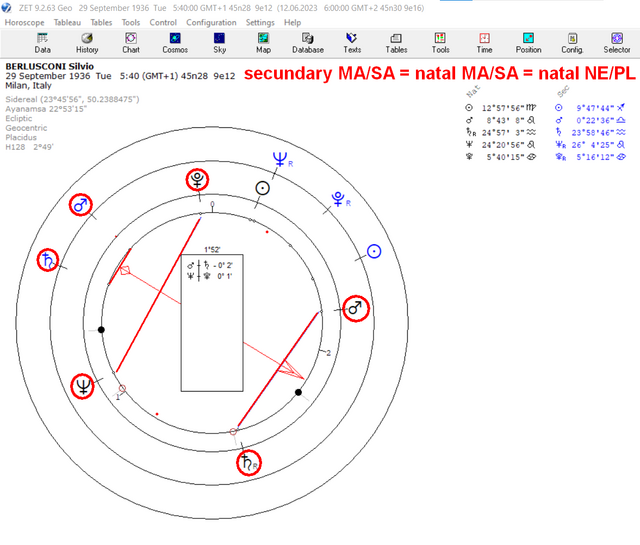Click the ZET application icon in title bar

point(6,8)
